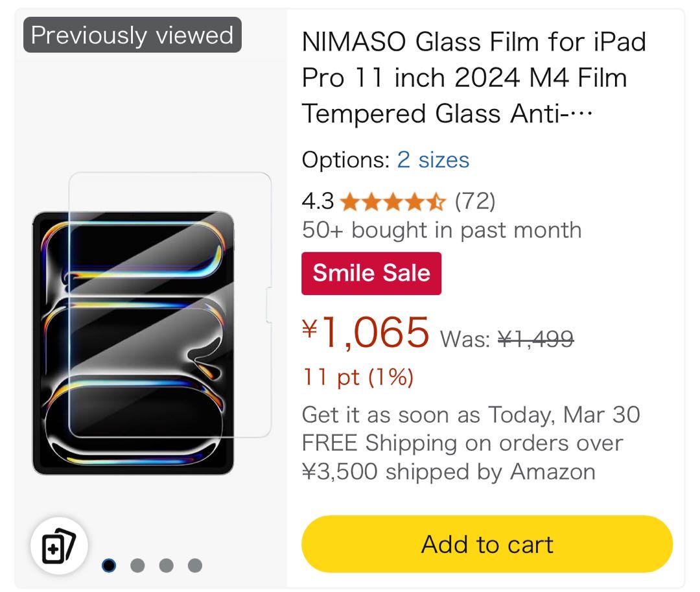The image size is (700, 592).
Task: Open the NIMASO Glass Film product title
Action: point(474,78)
